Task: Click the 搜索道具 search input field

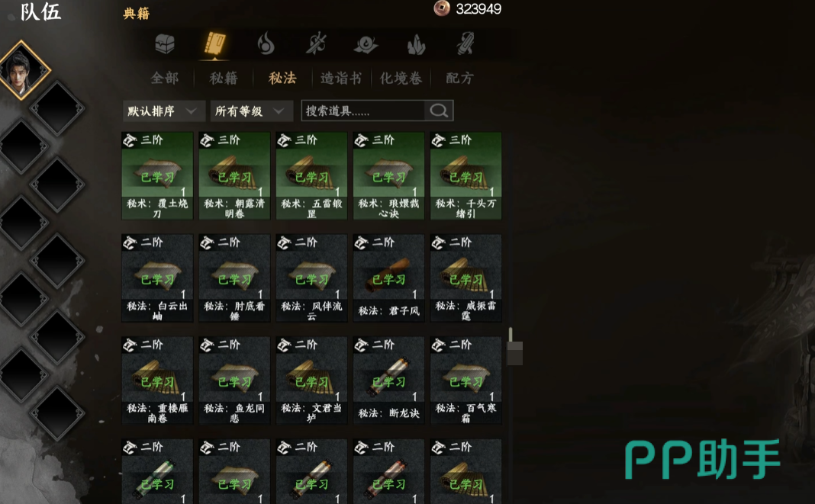Action: point(364,111)
